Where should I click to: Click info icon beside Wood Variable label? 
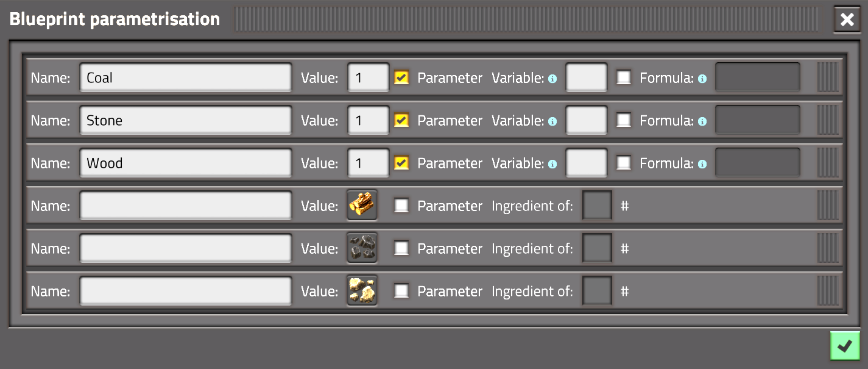pos(552,164)
